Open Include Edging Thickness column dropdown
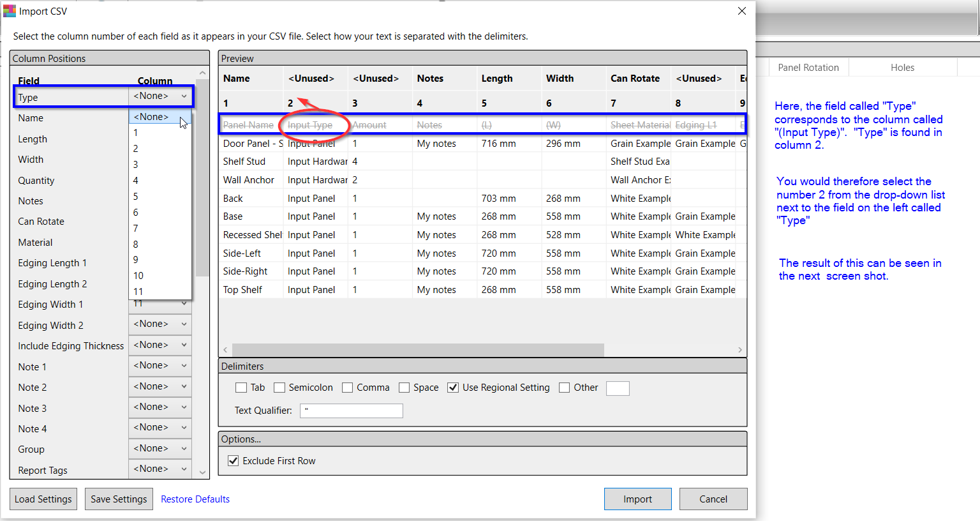 tap(160, 345)
